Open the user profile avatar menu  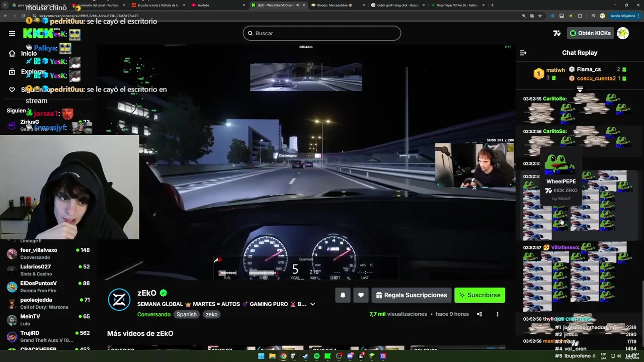click(x=623, y=33)
